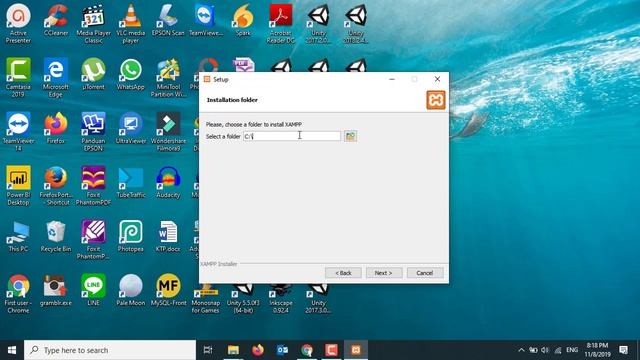Select µTorrent desktop icon
This screenshot has width=640, height=360.
93,74
